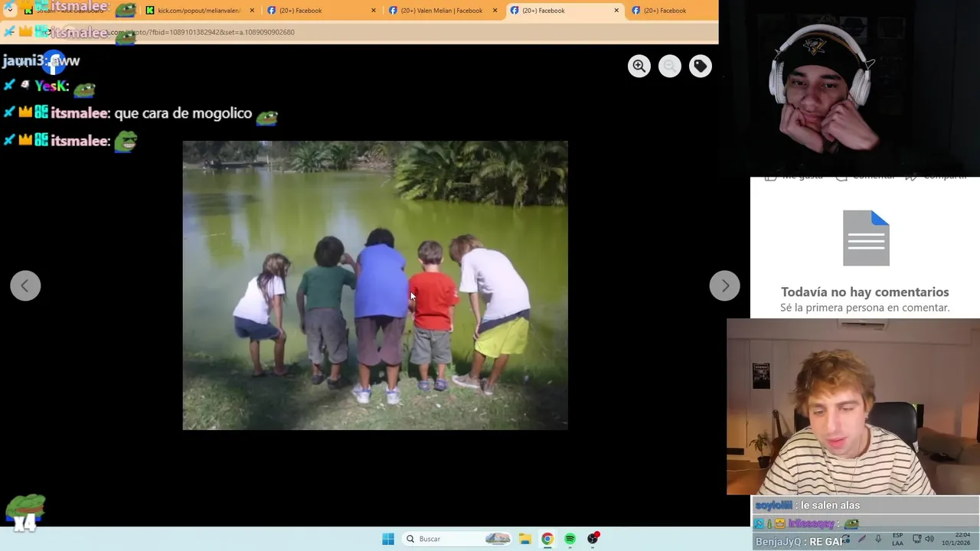Click 'Sé la primera persona en comentar' text
Image resolution: width=980 pixels, height=551 pixels.
(865, 308)
